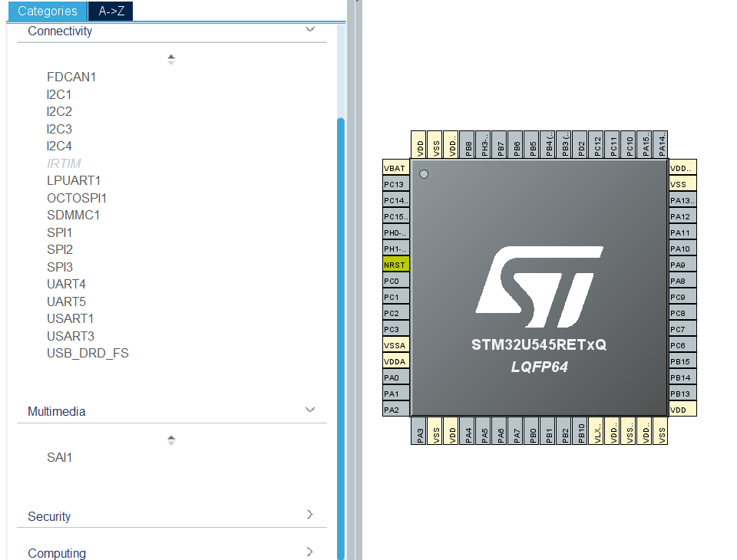This screenshot has width=737, height=560.
Task: Collapse the Connectivity category chevron
Action: click(x=309, y=30)
